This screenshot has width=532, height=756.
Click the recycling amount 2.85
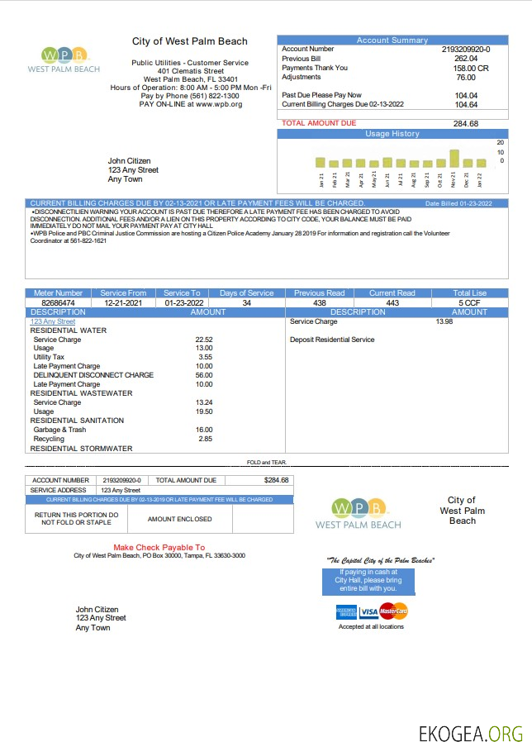(x=205, y=439)
